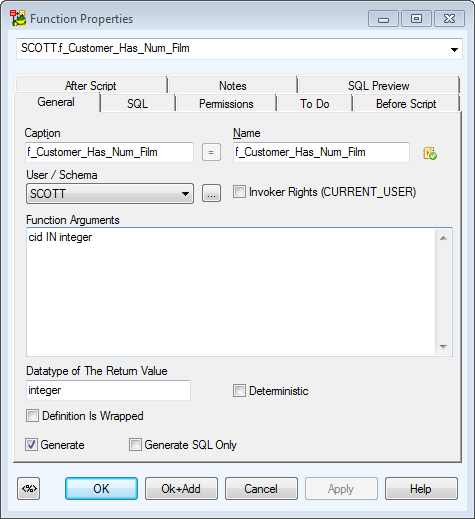Click in the Caption field

(110, 152)
